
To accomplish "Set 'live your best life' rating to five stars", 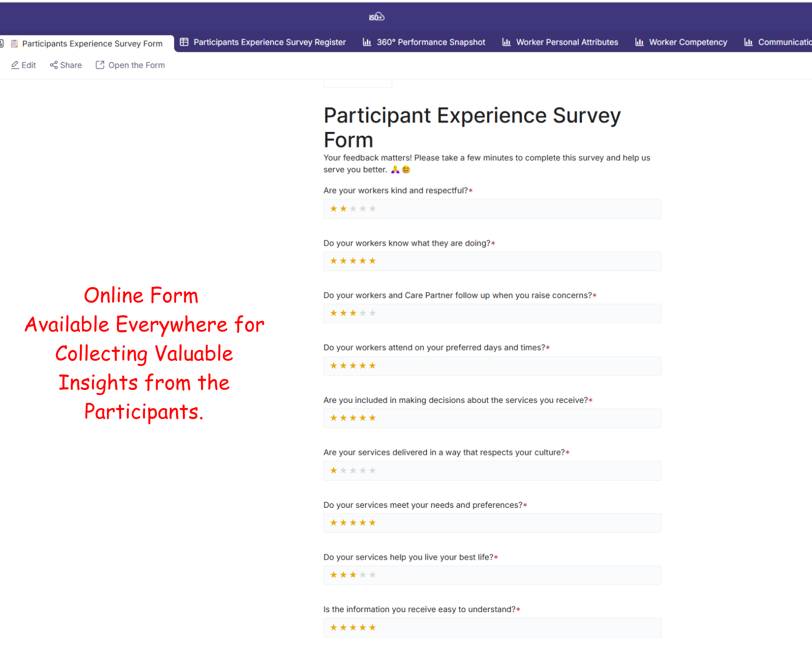I will 372,575.
